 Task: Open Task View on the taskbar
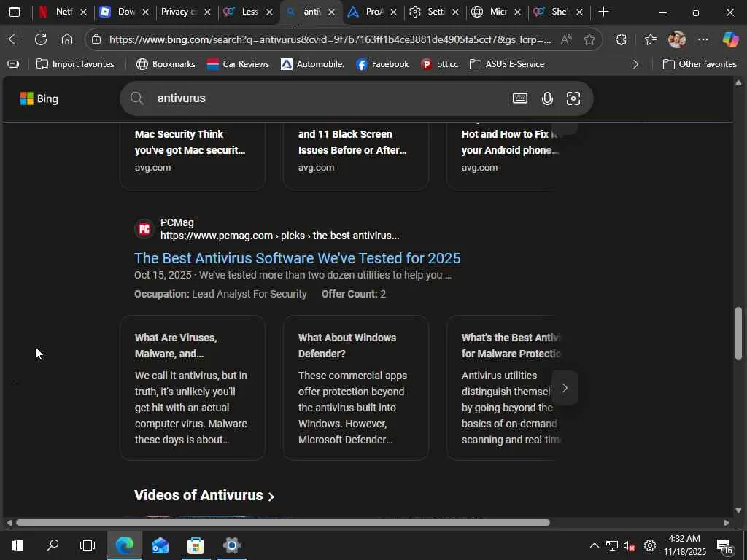coord(88,545)
